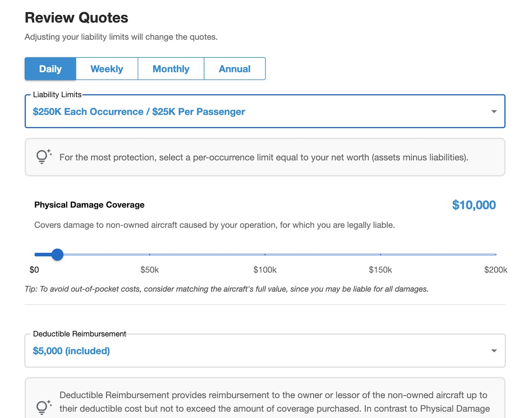Click the italic aircraft full value tip text
Screen dimensions: 532x418
click(226, 289)
